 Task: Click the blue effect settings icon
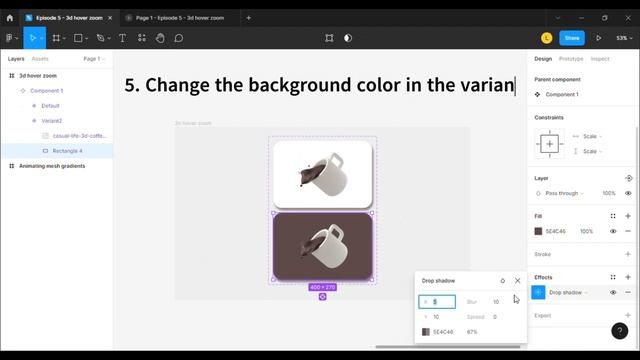pyautogui.click(x=538, y=292)
